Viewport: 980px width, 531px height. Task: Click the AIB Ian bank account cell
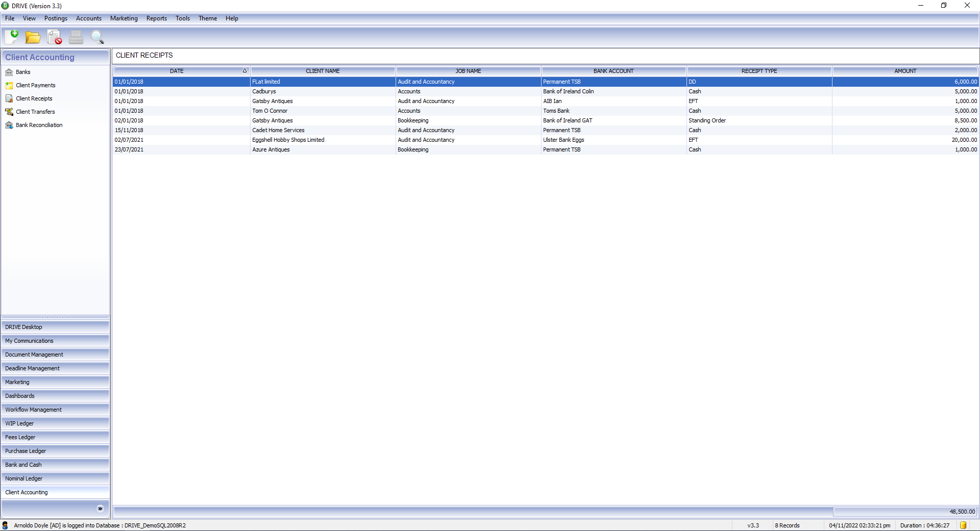[x=614, y=101]
